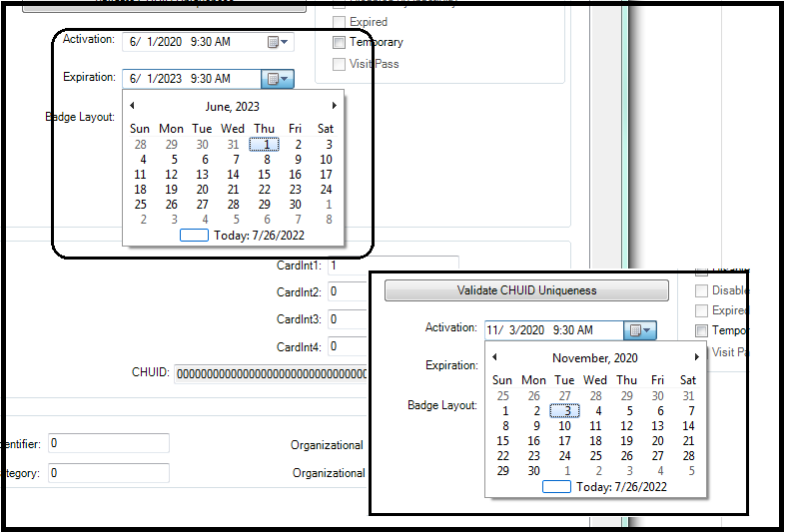Toggle the Temporary checkbox at top
Viewport: 785px width, 532px height.
(x=340, y=43)
